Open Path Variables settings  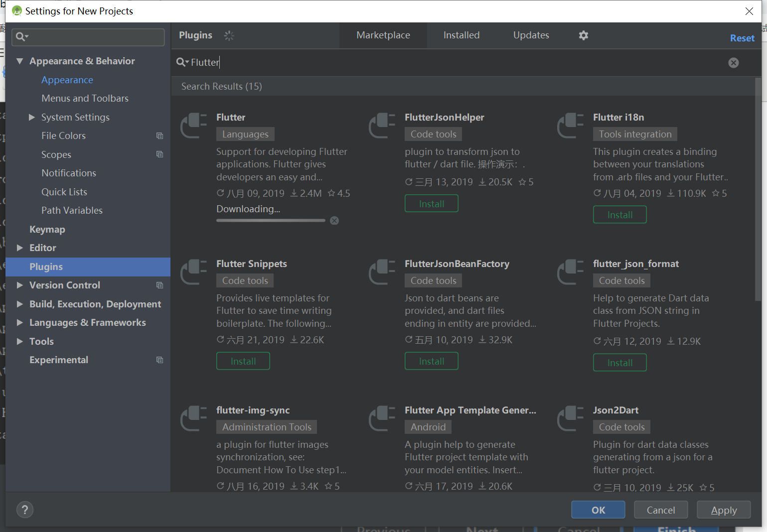72,211
